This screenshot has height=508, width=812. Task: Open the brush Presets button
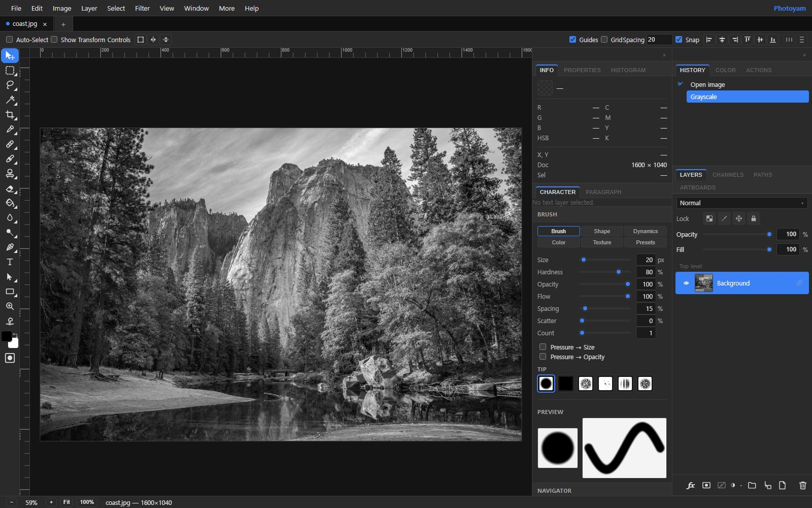pyautogui.click(x=645, y=242)
